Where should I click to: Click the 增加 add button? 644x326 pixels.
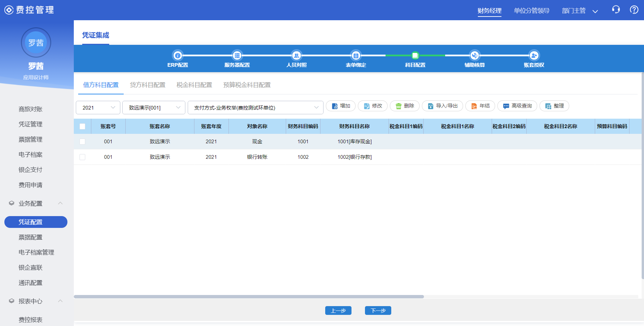[341, 106]
